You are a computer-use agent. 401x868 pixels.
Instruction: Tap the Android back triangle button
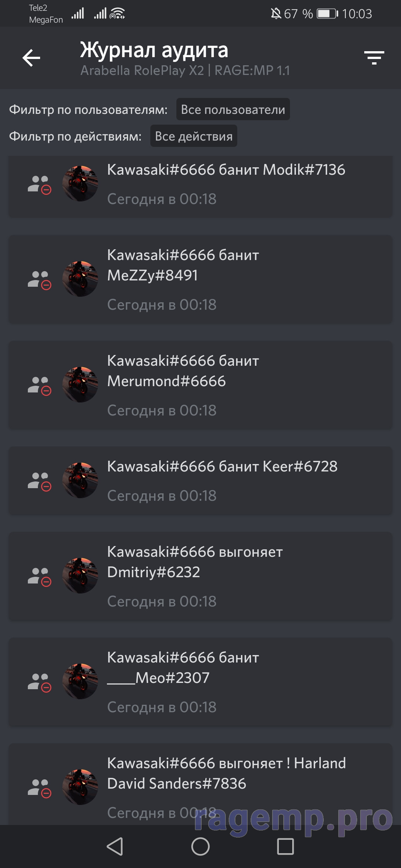click(x=115, y=846)
